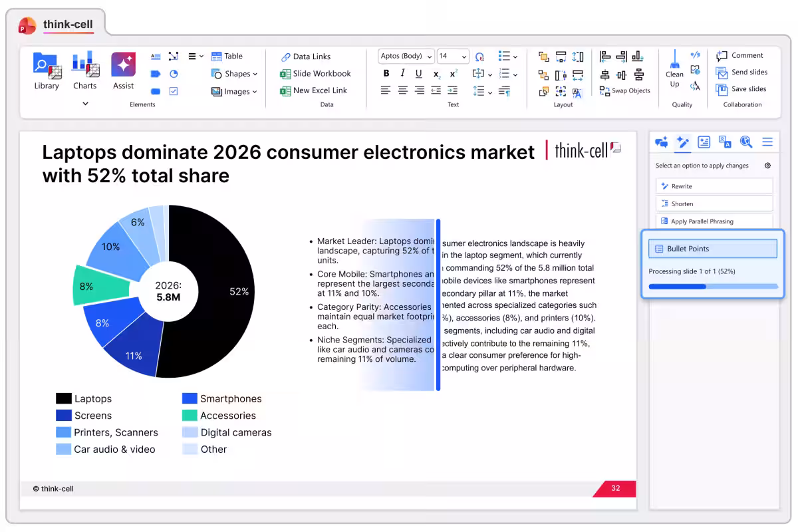Screen dimensions: 798x532
Task: Create a New Excel Link
Action: click(314, 90)
